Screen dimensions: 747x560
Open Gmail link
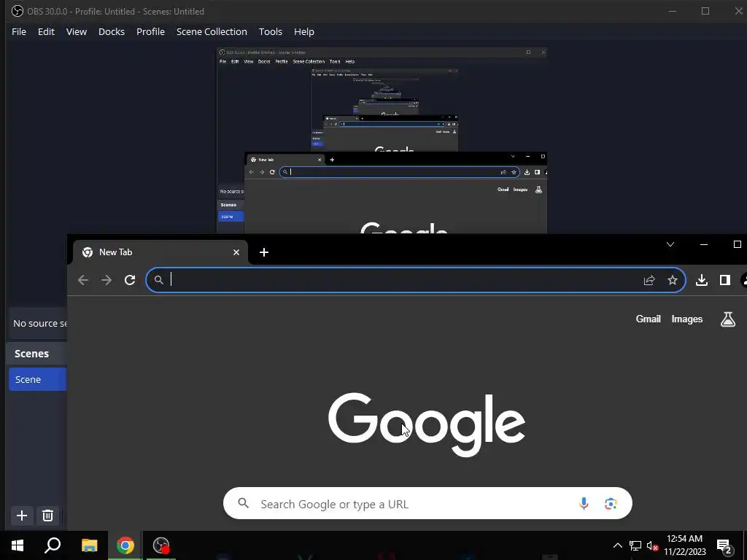click(648, 319)
